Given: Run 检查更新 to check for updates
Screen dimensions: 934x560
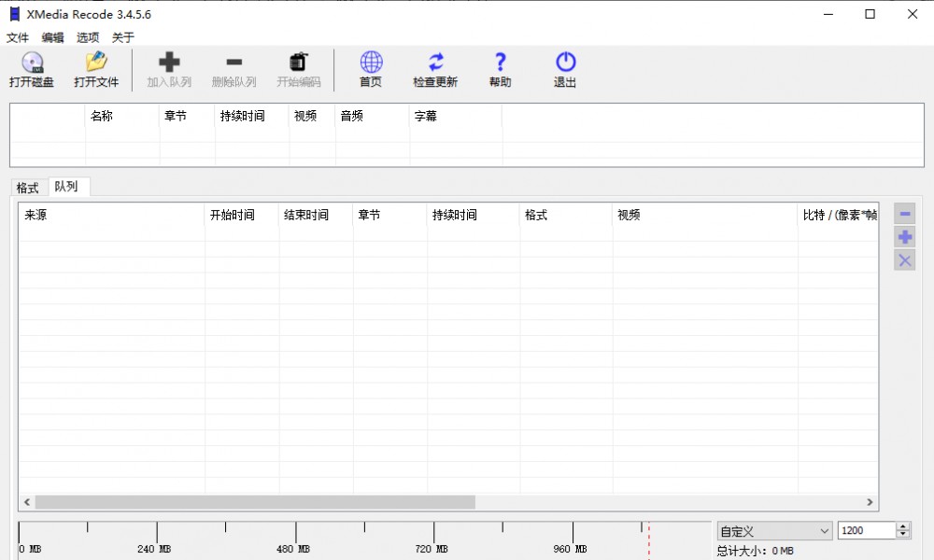Looking at the screenshot, I should (x=435, y=69).
